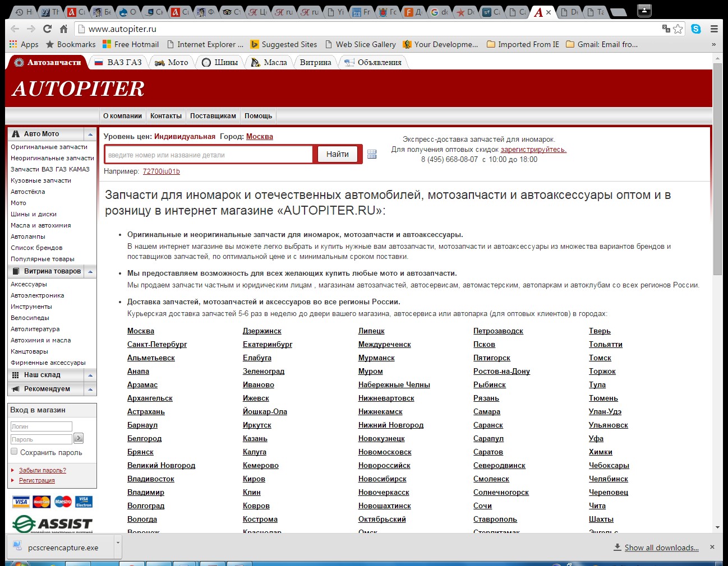Select Санкт-Петербург in the city list
The width and height of the screenshot is (728, 566).
(x=157, y=344)
